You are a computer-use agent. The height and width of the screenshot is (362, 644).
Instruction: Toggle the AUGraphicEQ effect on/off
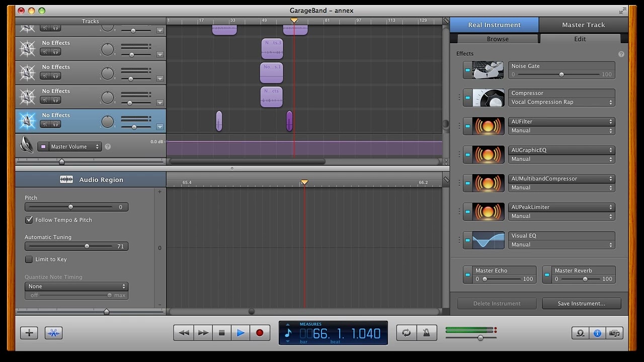[467, 155]
